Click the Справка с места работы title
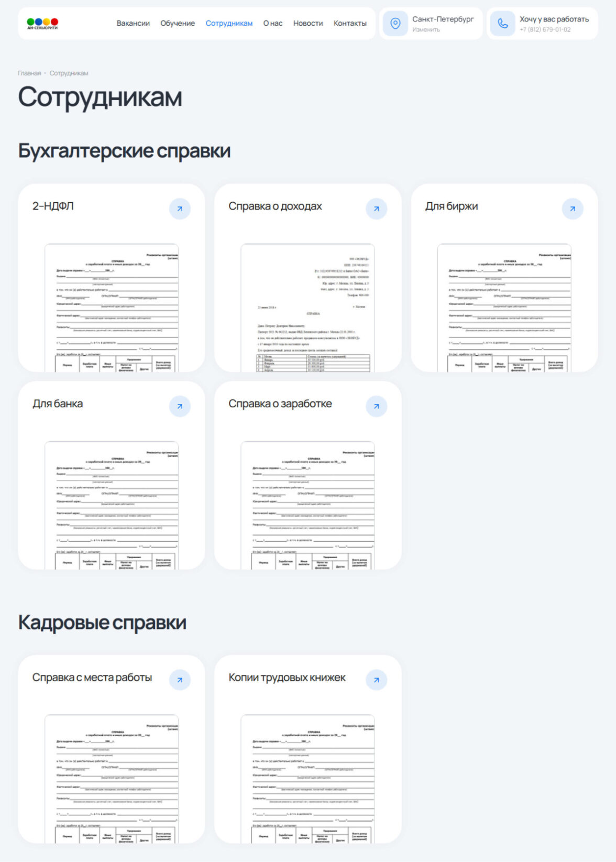The image size is (616, 862). click(92, 678)
